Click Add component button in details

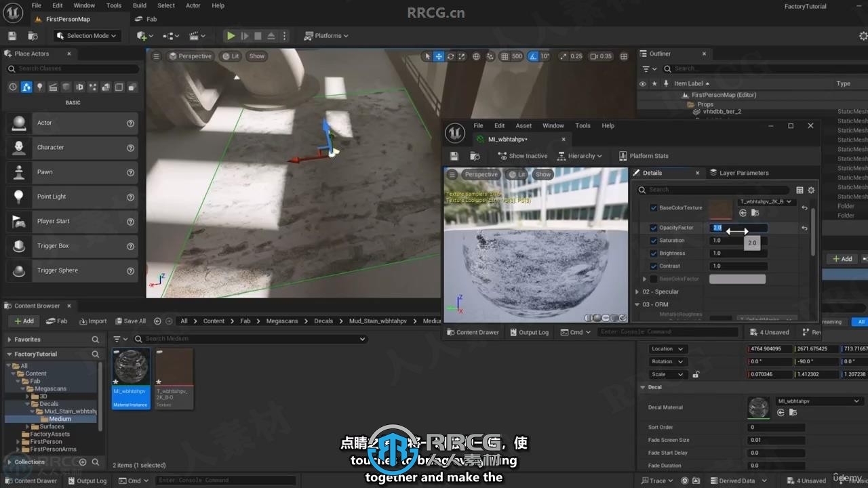(842, 259)
